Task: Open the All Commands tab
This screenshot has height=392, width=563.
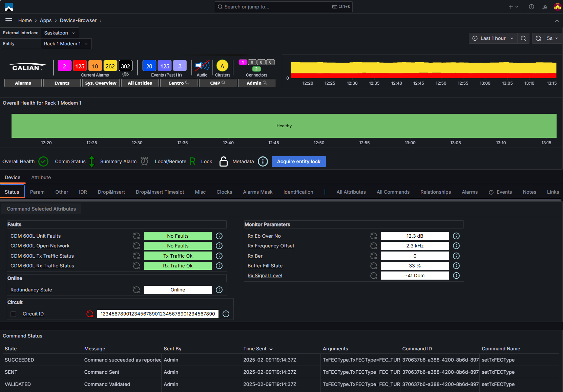Action: pyautogui.click(x=393, y=192)
